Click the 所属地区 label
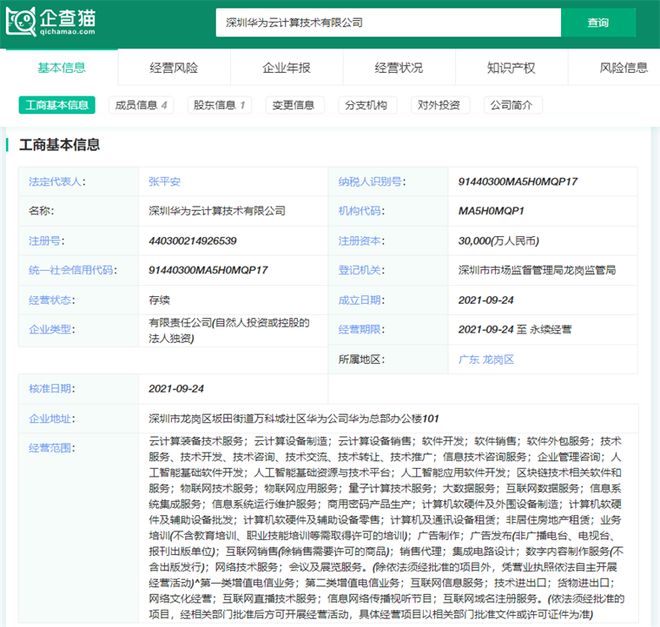Viewport: 660px width, 627px height. point(361,360)
